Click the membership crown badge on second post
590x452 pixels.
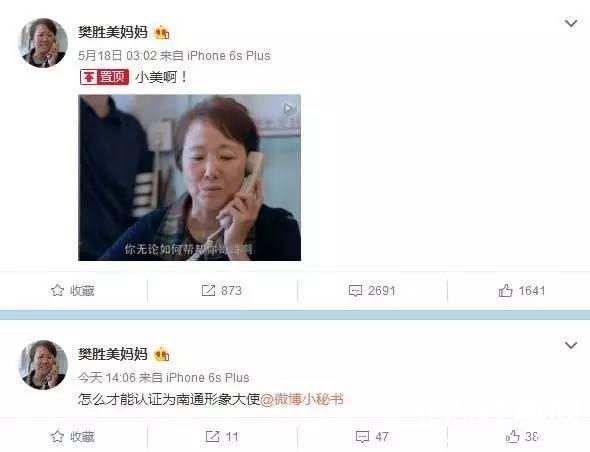(x=162, y=354)
